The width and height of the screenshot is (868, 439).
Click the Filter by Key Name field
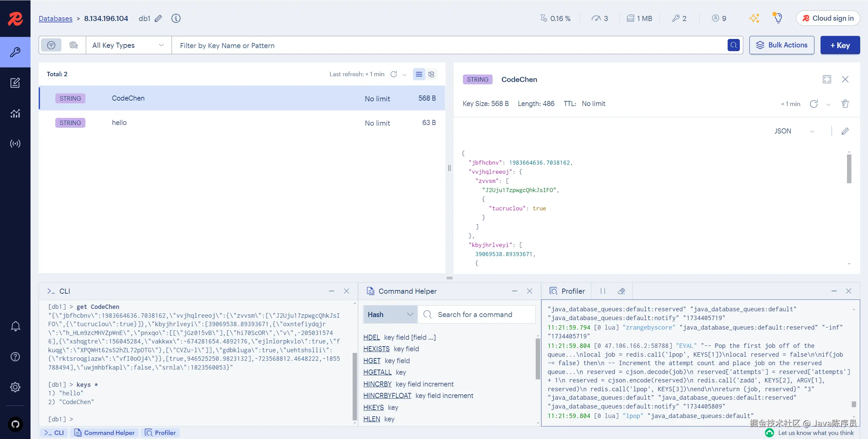pyautogui.click(x=448, y=45)
